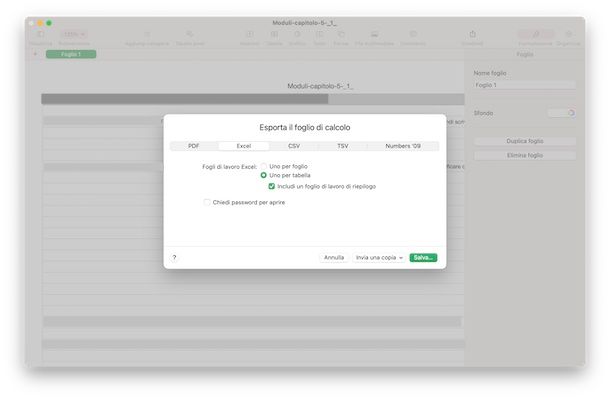The height and width of the screenshot is (399, 610).
Task: Select the Excel export tab
Action: tap(244, 146)
